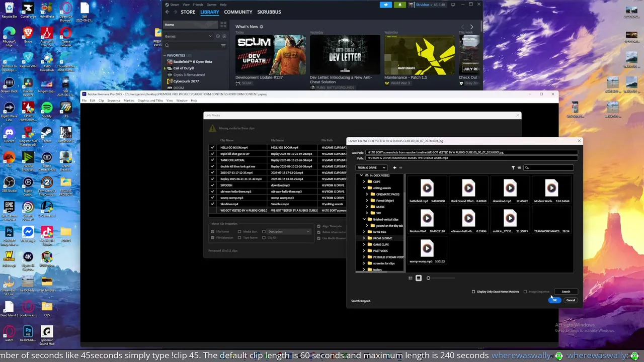Open the Discord desktop shortcut

click(9, 135)
